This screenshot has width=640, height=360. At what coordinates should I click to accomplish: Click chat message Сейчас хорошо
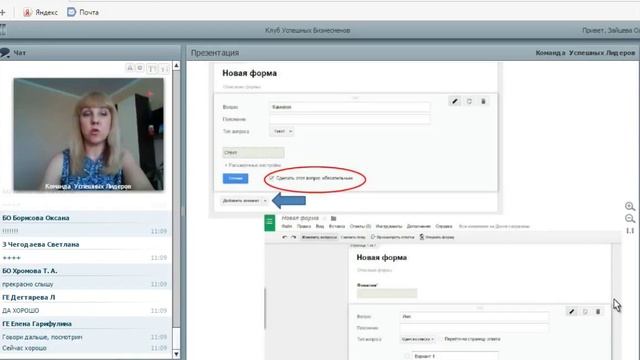24,348
